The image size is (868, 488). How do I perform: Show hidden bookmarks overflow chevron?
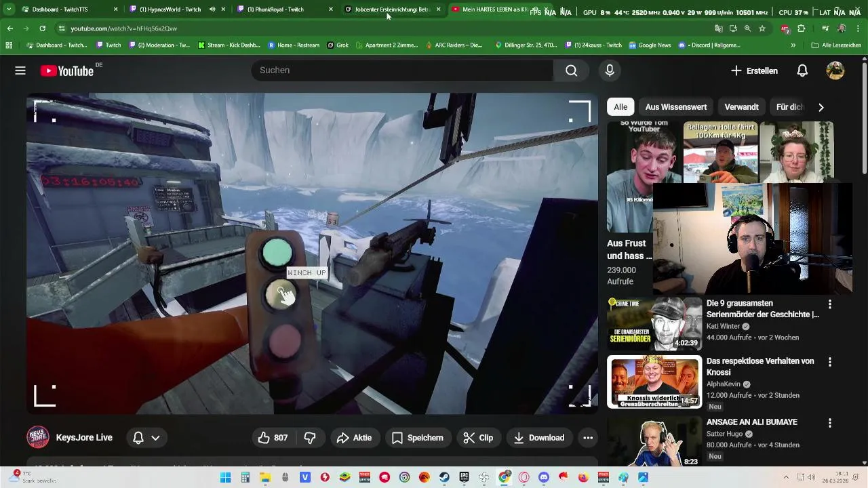[793, 45]
